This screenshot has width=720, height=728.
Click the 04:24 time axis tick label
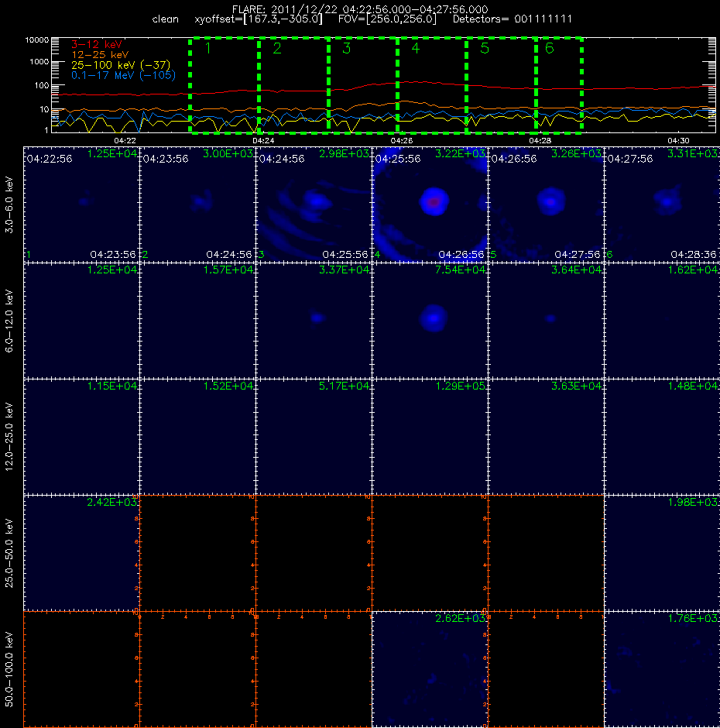(263, 140)
